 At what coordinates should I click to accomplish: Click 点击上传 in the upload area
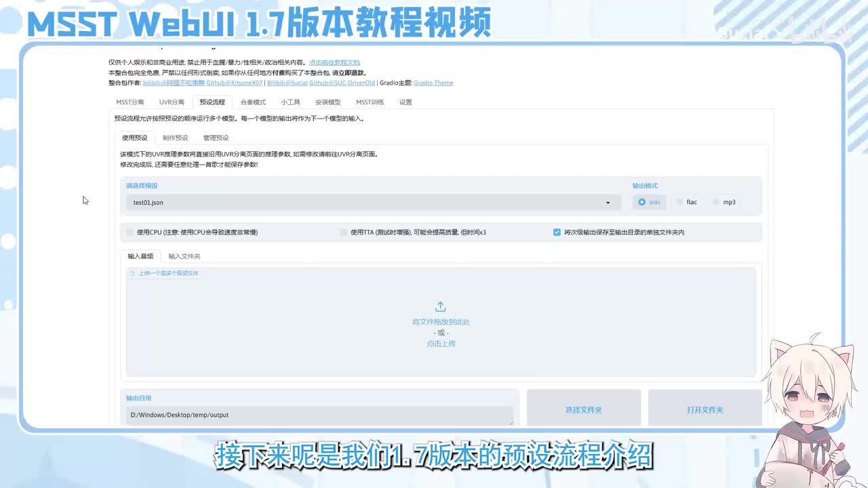(441, 344)
